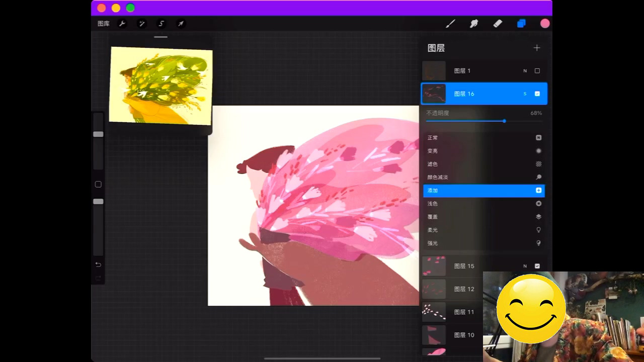The height and width of the screenshot is (362, 644).
Task: Close the Layers panel via layers icon
Action: [x=521, y=24]
